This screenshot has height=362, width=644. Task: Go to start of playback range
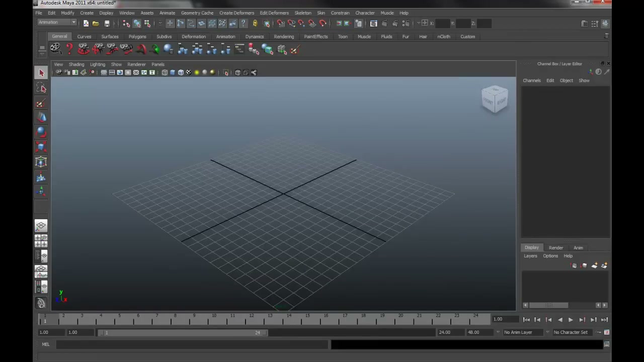pyautogui.click(x=526, y=320)
